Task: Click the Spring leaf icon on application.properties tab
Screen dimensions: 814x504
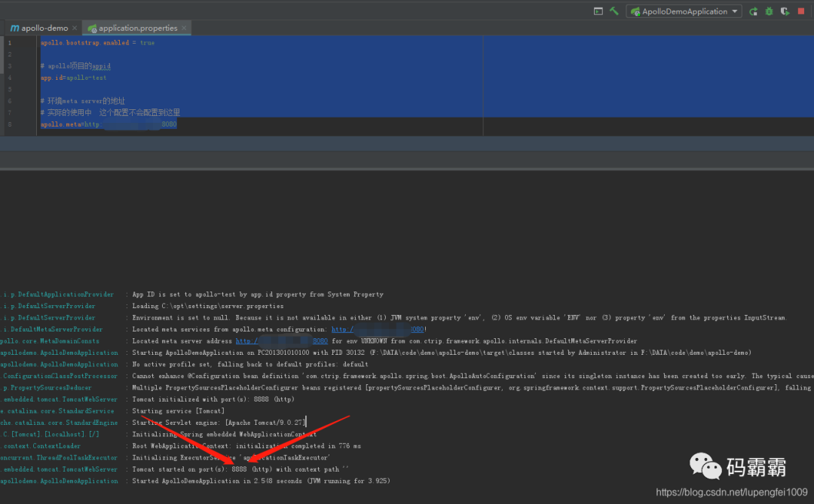Action: (92, 29)
